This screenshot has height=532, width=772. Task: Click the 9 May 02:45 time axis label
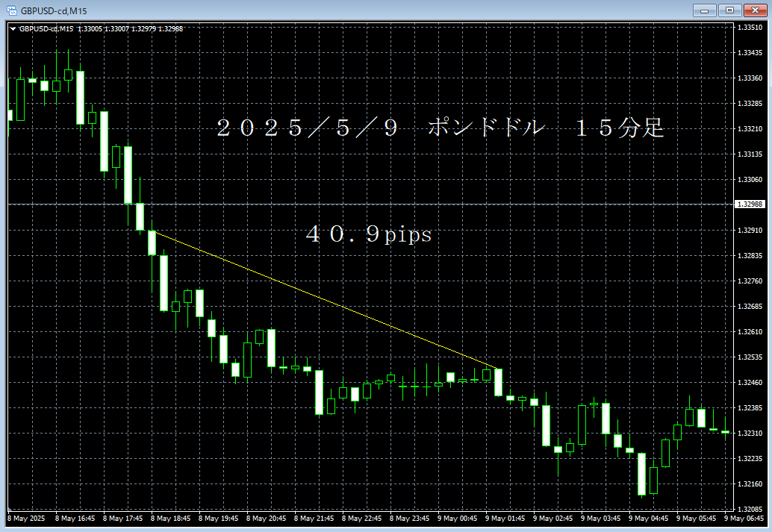click(552, 519)
